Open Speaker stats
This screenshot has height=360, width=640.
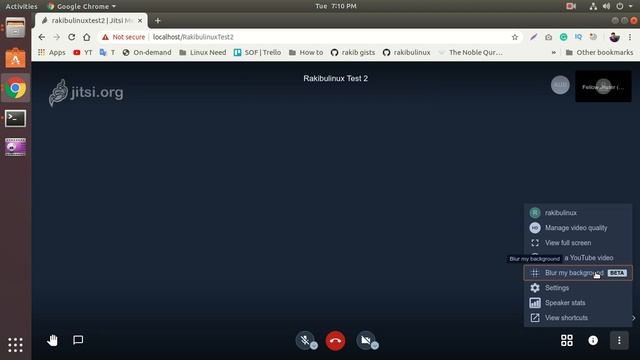[x=578, y=303]
